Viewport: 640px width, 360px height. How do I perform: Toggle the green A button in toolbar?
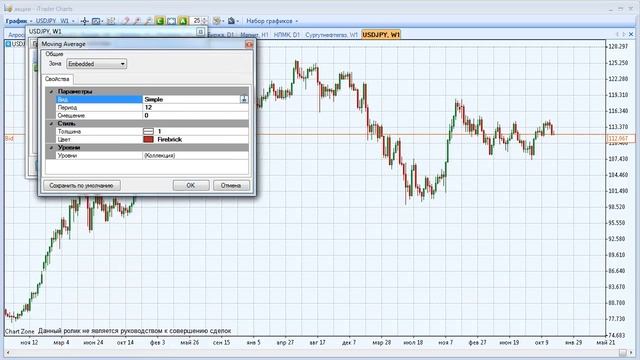[x=183, y=21]
